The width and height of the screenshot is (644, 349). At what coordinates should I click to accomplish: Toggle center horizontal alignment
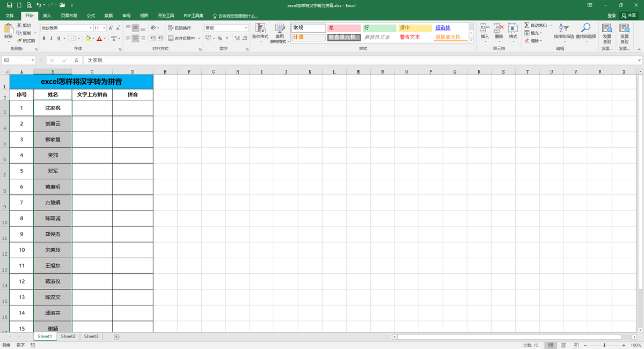[x=135, y=38]
